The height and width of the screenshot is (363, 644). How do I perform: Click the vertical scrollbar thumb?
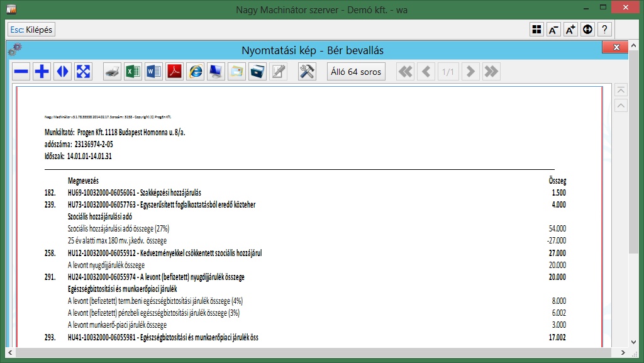[633, 152]
